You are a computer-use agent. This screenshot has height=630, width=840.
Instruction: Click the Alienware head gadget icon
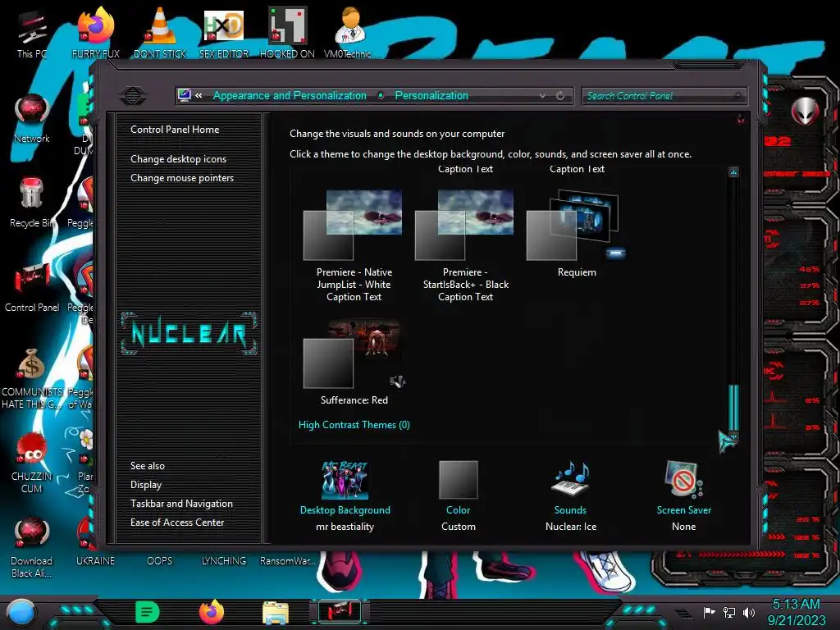click(x=805, y=111)
